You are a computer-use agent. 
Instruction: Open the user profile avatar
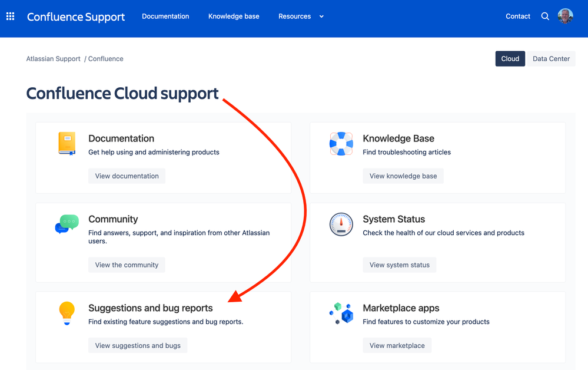point(565,16)
